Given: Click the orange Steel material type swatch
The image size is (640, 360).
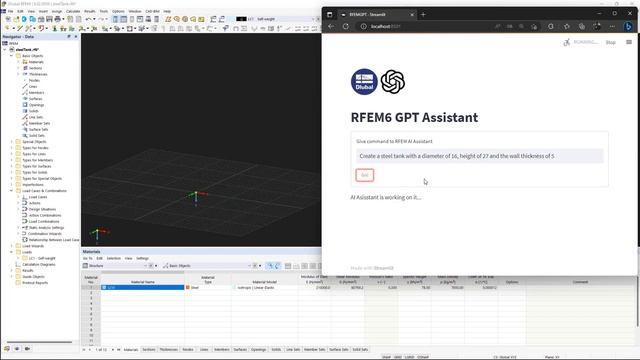Looking at the screenshot, I should [x=188, y=287].
